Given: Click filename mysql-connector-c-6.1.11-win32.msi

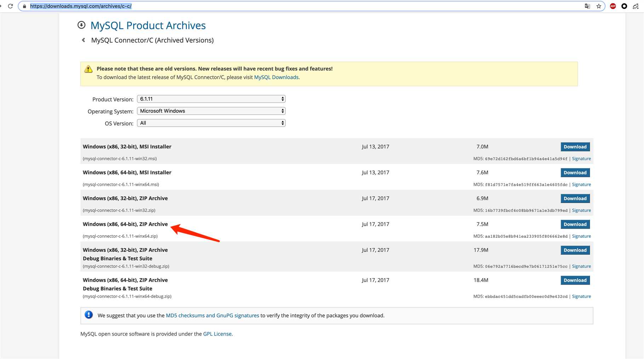Looking at the screenshot, I should coord(120,159).
